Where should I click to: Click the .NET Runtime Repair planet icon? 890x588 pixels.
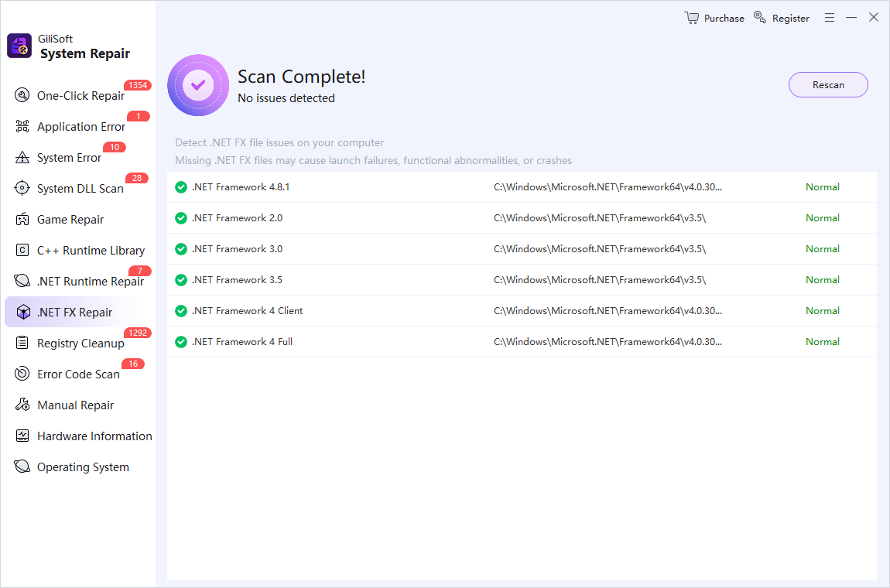click(x=22, y=281)
